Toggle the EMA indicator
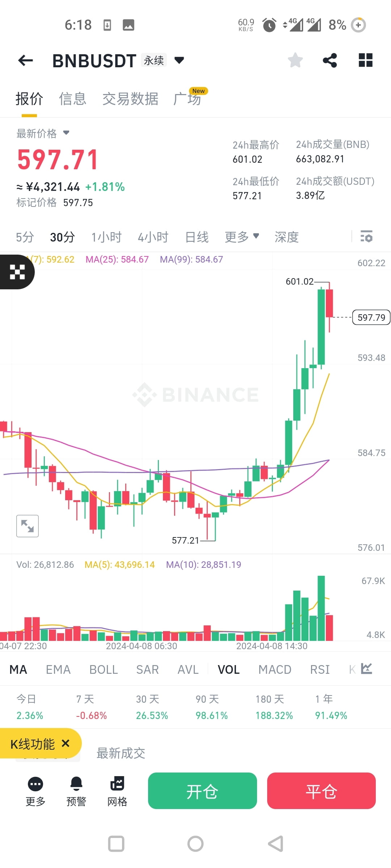 (58, 669)
